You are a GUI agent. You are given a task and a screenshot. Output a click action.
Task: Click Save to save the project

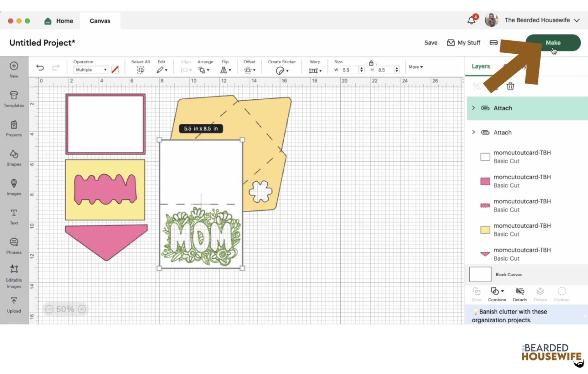pos(430,43)
